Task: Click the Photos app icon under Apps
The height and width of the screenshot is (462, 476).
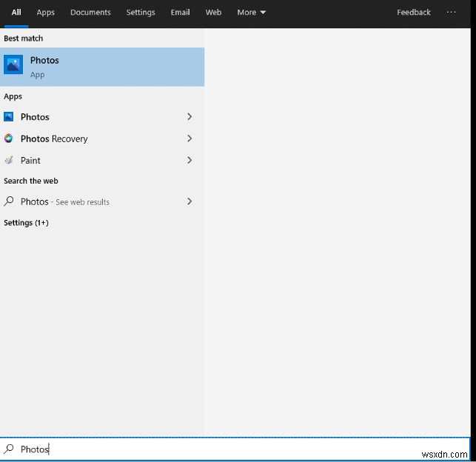Action: point(8,116)
